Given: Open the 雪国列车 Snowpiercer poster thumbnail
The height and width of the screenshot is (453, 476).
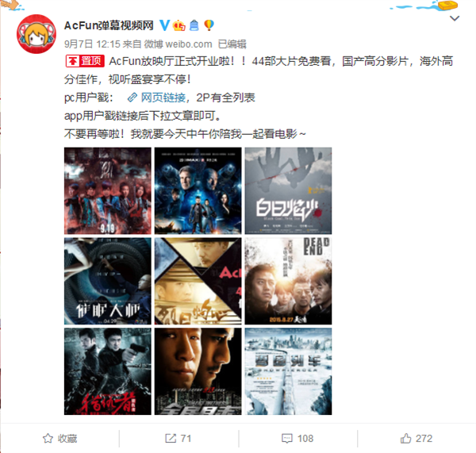Looking at the screenshot, I should [x=289, y=371].
